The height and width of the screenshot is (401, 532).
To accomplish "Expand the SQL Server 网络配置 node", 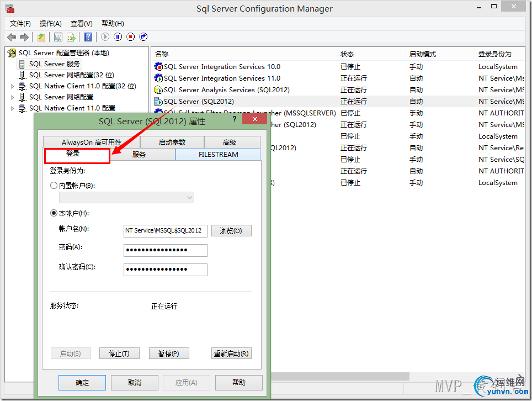I will [x=13, y=97].
